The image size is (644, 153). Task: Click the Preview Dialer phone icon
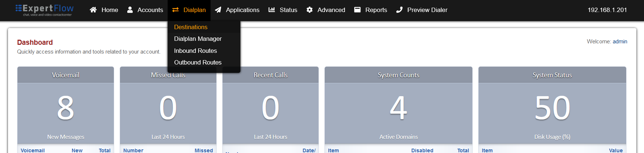point(399,10)
